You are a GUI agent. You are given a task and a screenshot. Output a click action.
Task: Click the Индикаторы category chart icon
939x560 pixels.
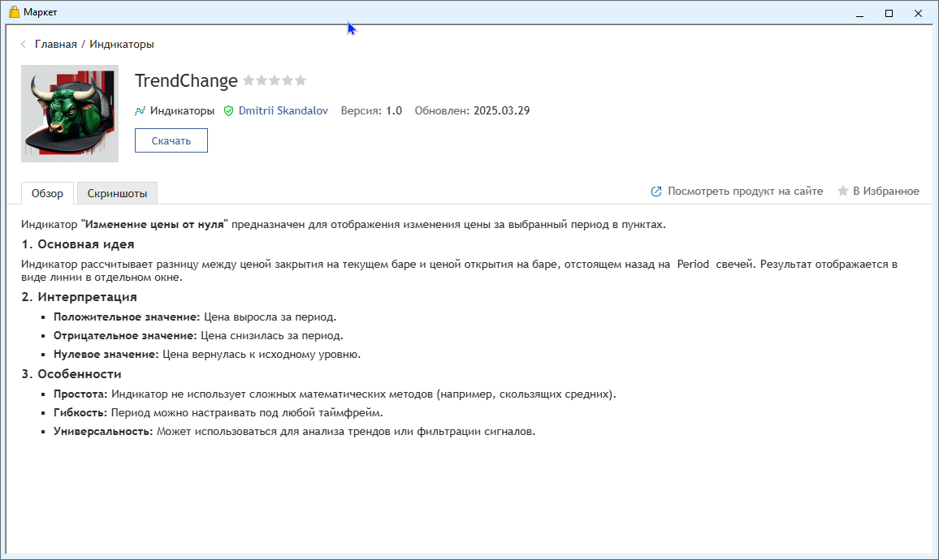pos(141,110)
